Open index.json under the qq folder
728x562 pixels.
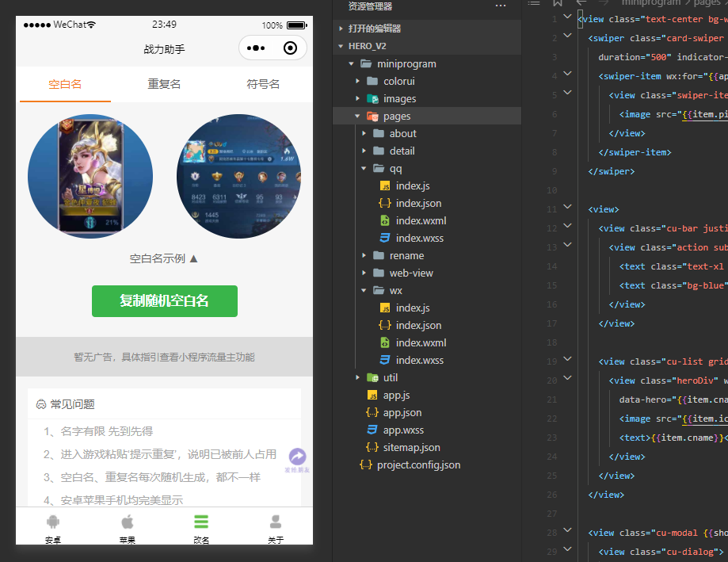click(418, 204)
